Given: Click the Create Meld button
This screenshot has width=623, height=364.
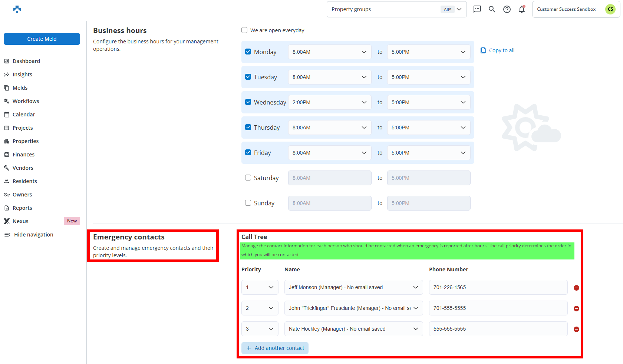Looking at the screenshot, I should 42,39.
